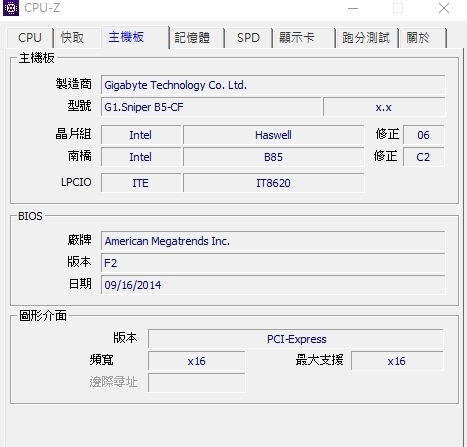The height and width of the screenshot is (447, 467).
Task: Select the chipset name Haswell
Action: pyautogui.click(x=273, y=135)
